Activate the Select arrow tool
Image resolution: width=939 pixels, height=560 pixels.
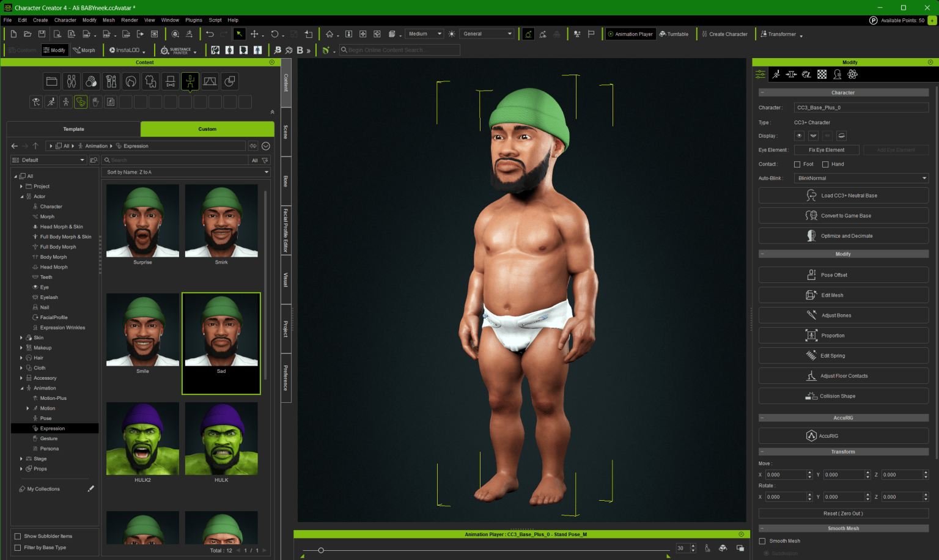click(x=240, y=34)
